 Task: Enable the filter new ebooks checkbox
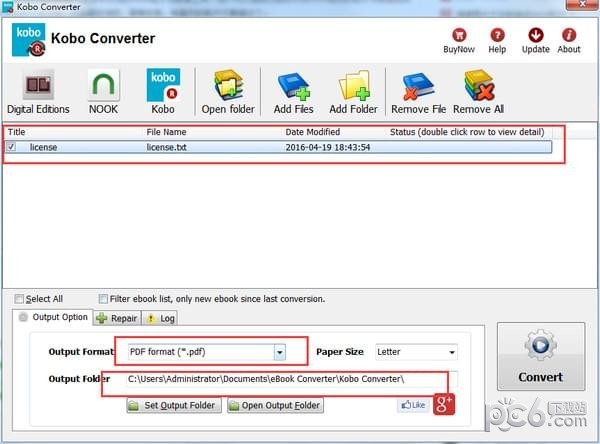(103, 299)
